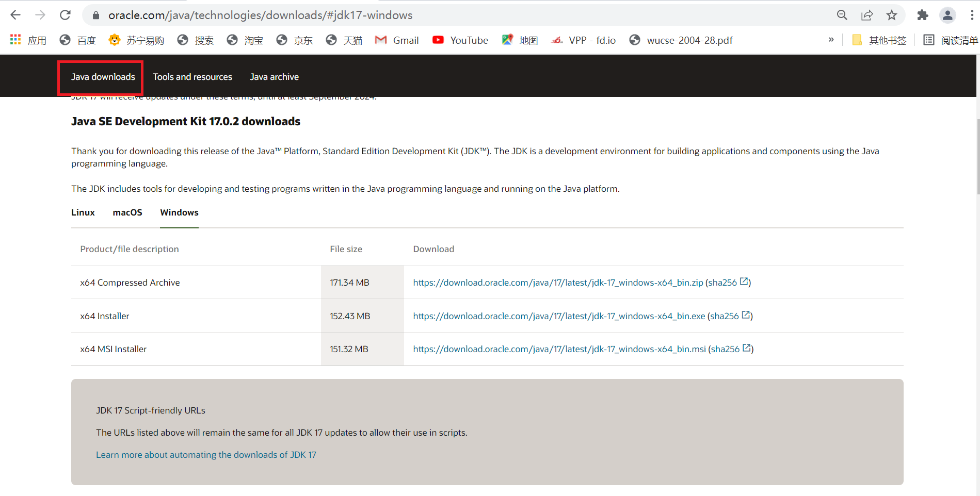Open the user profile avatar icon

[947, 15]
